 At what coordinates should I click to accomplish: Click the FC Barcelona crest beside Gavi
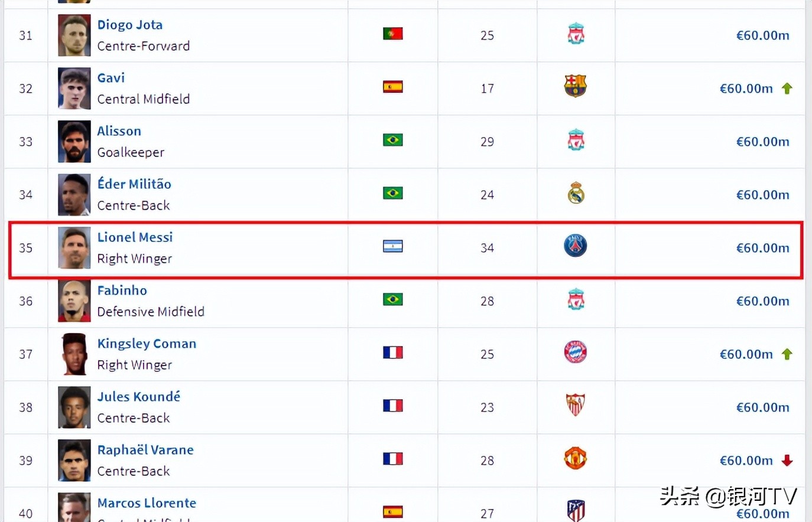coord(575,86)
